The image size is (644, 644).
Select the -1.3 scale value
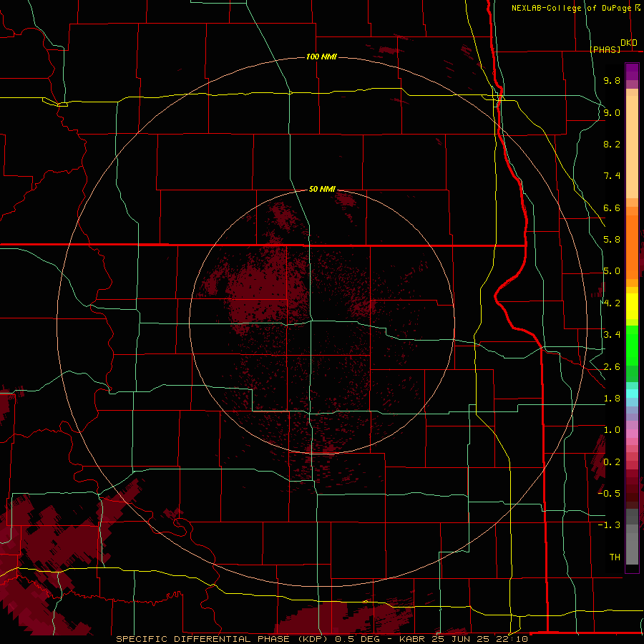coord(609,525)
